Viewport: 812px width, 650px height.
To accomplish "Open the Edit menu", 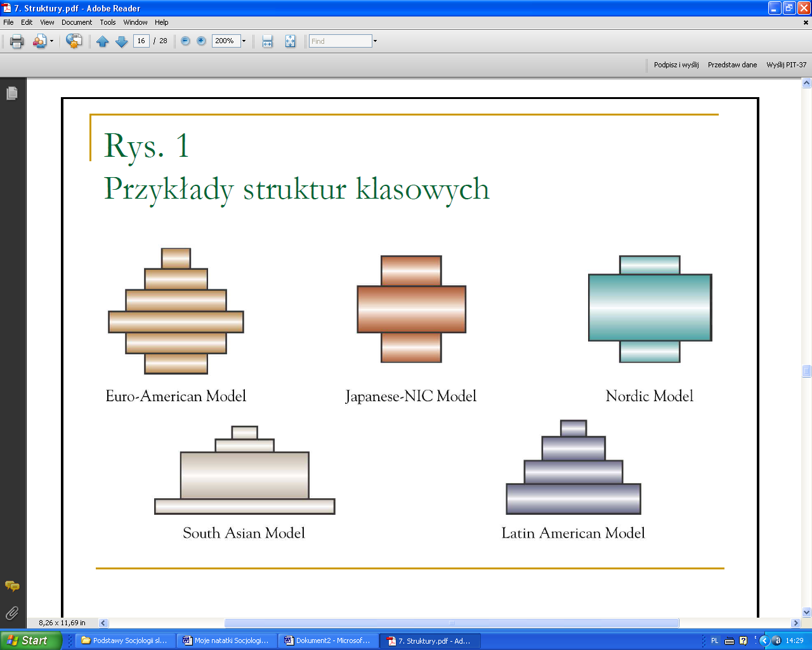I will click(x=27, y=22).
